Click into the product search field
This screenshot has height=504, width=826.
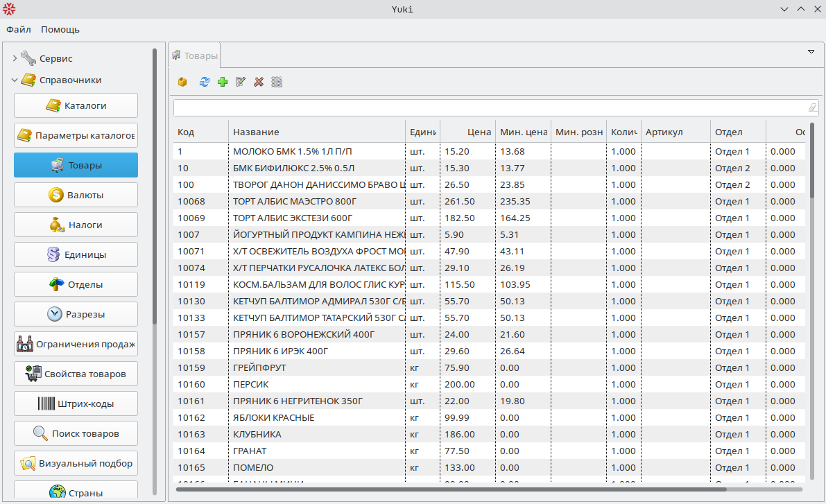pos(485,107)
